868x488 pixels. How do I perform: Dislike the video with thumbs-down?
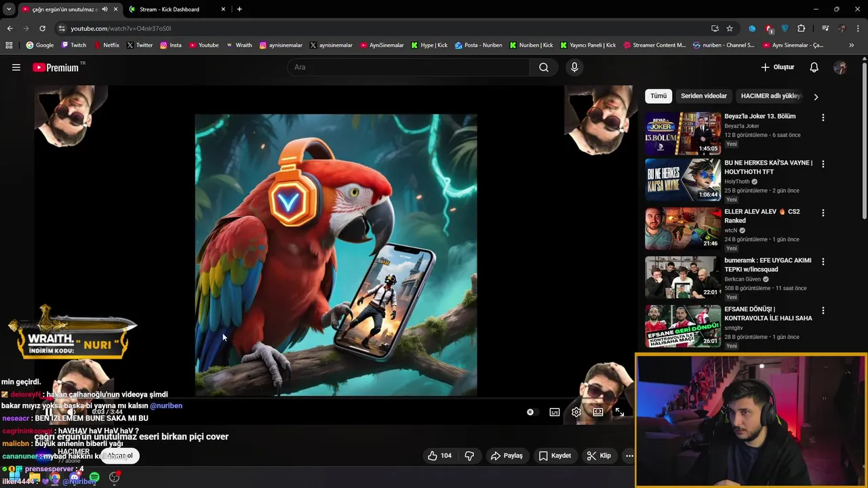[x=469, y=455]
